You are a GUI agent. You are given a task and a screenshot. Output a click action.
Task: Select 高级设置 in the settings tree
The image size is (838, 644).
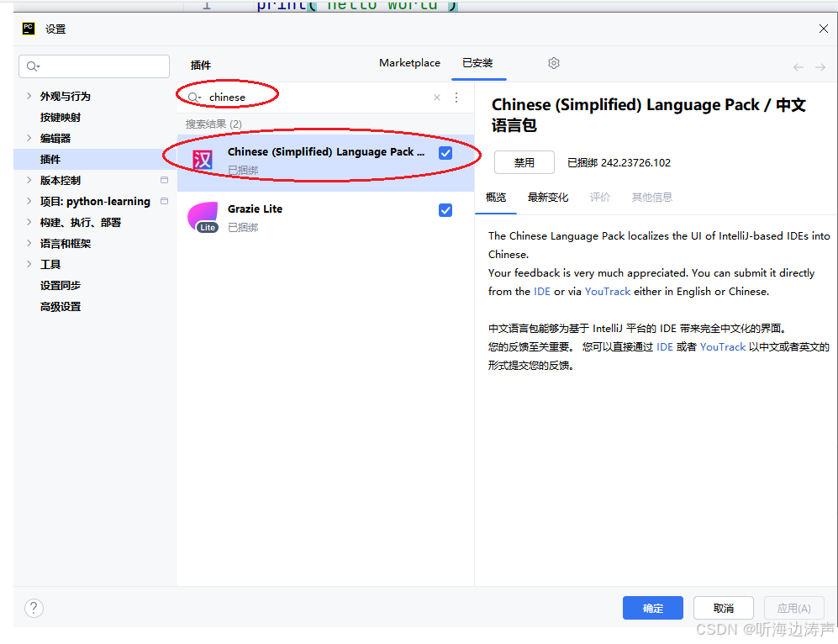pyautogui.click(x=61, y=306)
